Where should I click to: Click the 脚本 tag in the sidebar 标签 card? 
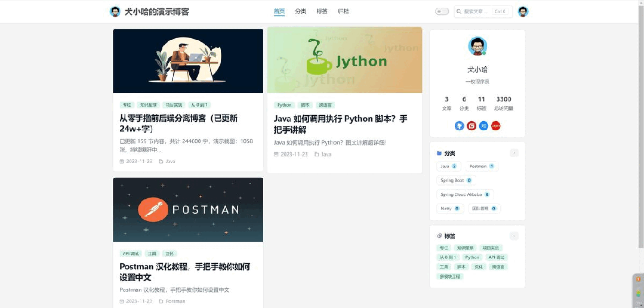461,267
